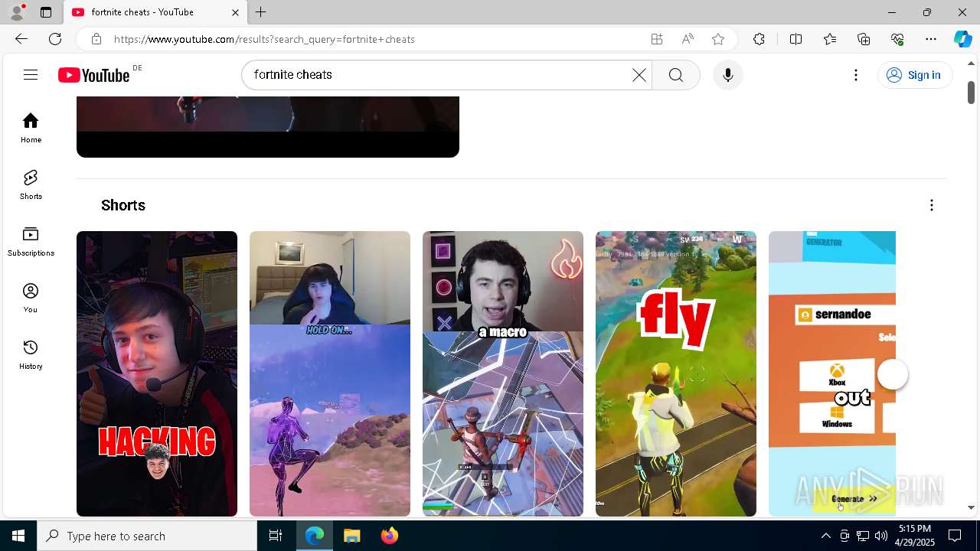Viewport: 980px width, 551px height.
Task: Open Tab actions menu
Action: pyautogui.click(x=46, y=12)
